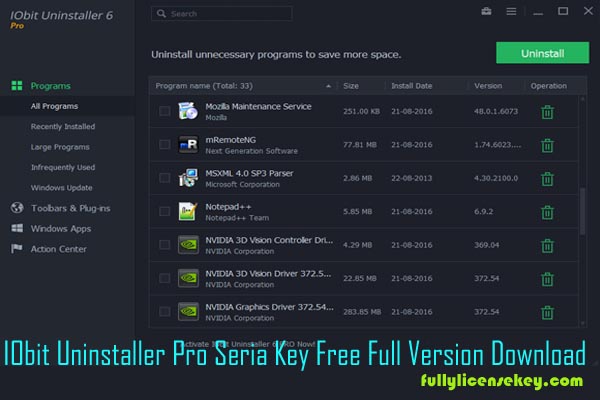
Task: Click the 251.00 KB size cell
Action: [362, 111]
